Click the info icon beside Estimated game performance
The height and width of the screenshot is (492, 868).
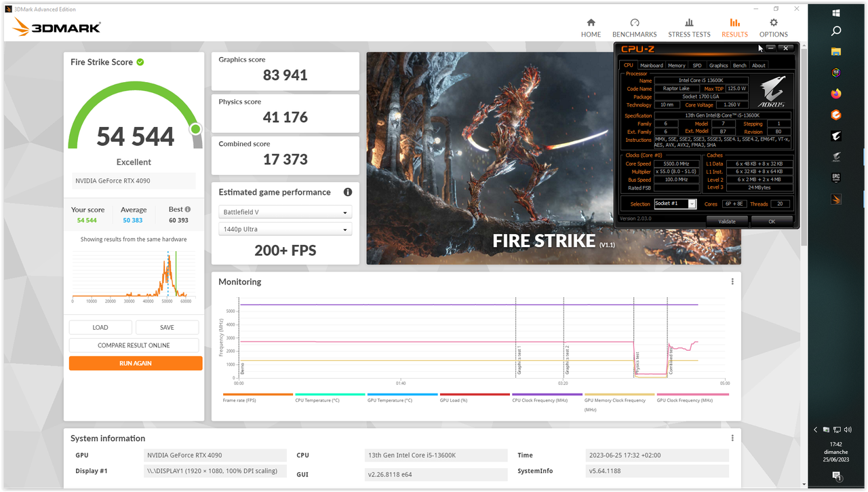tap(348, 192)
